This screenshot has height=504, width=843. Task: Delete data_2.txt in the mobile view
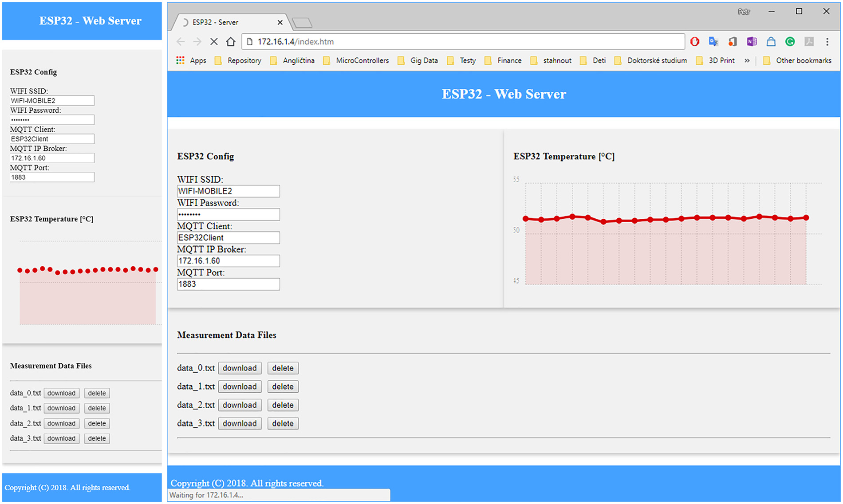(x=97, y=423)
